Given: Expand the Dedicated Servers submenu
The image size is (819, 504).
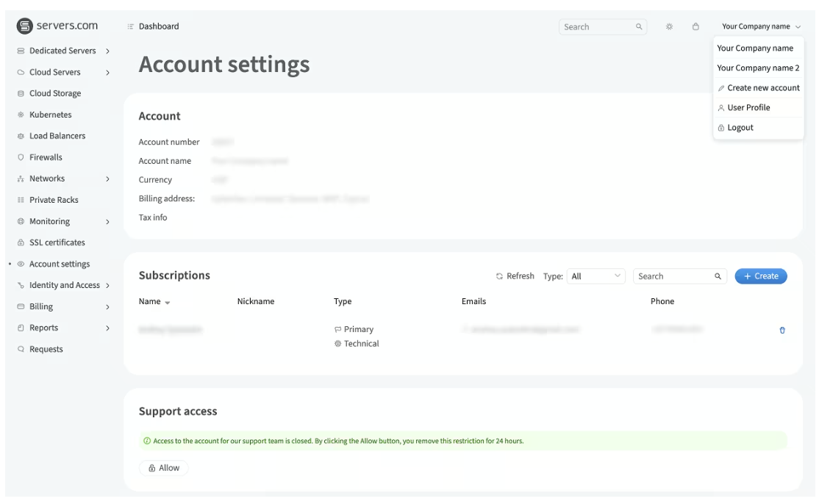Looking at the screenshot, I should pos(107,51).
